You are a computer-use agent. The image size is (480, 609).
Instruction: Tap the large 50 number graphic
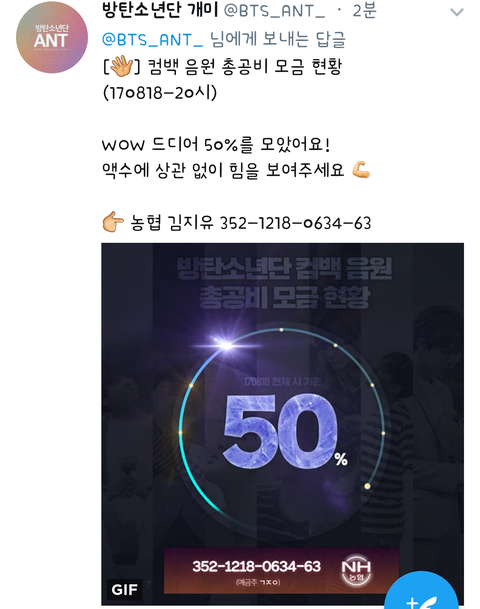tap(280, 431)
